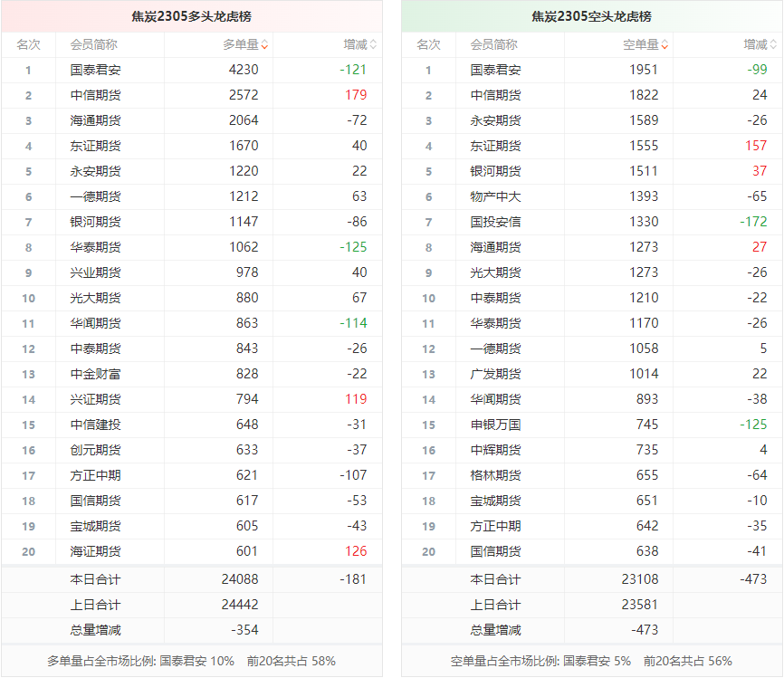Select the 焦炭2305空头龙虎榜 title

591,16
